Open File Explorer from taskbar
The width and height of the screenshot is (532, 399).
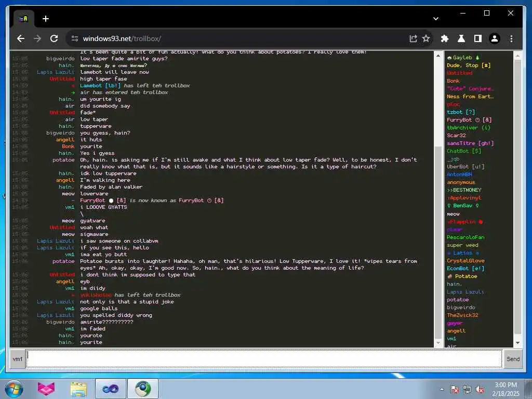[78, 389]
